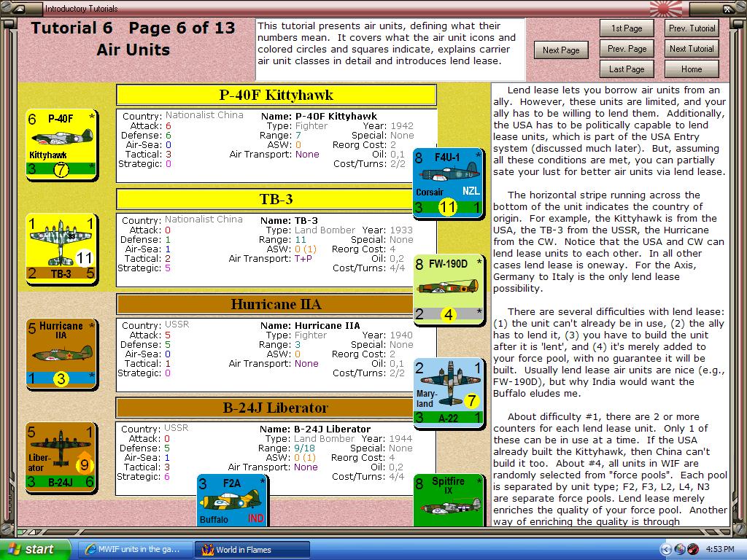The image size is (747, 560).
Task: Go back with Prev. Page button
Action: click(627, 49)
